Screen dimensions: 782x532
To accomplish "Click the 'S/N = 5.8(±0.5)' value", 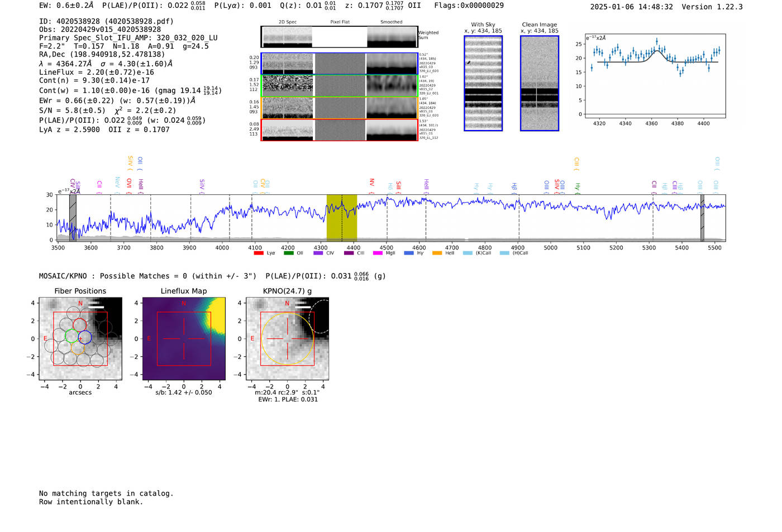I will click(72, 111).
